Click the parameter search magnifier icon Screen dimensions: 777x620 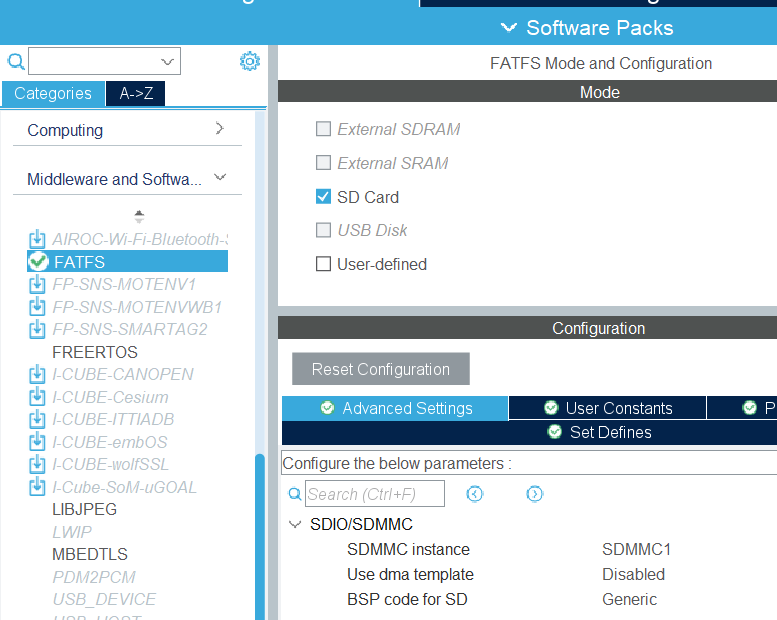295,494
